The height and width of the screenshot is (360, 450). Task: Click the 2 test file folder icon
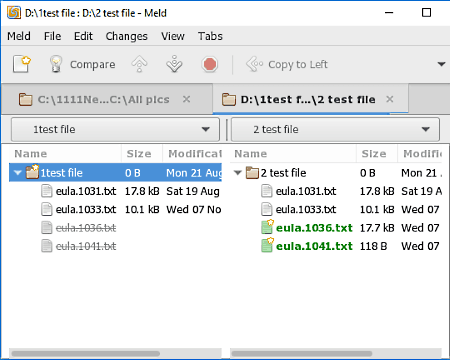pos(252,173)
